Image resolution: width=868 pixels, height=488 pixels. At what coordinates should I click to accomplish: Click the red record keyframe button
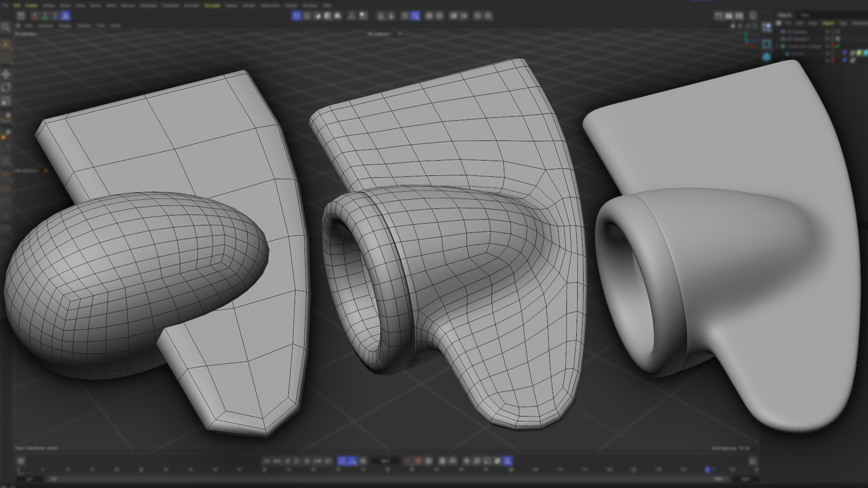pos(418,461)
